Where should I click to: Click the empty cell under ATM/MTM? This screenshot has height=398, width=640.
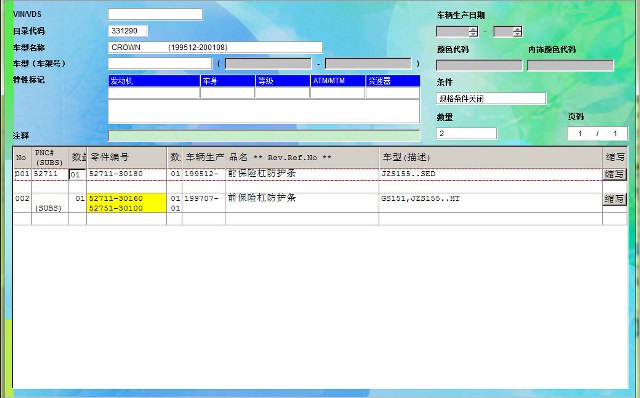pyautogui.click(x=338, y=93)
